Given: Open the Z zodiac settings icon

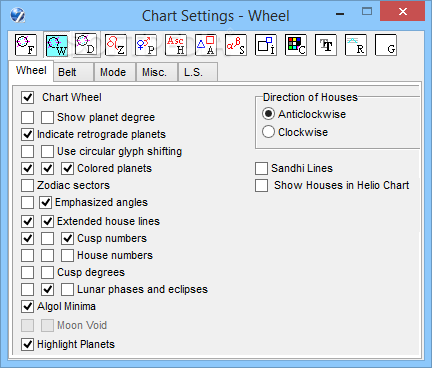Looking at the screenshot, I should pyautogui.click(x=116, y=45).
